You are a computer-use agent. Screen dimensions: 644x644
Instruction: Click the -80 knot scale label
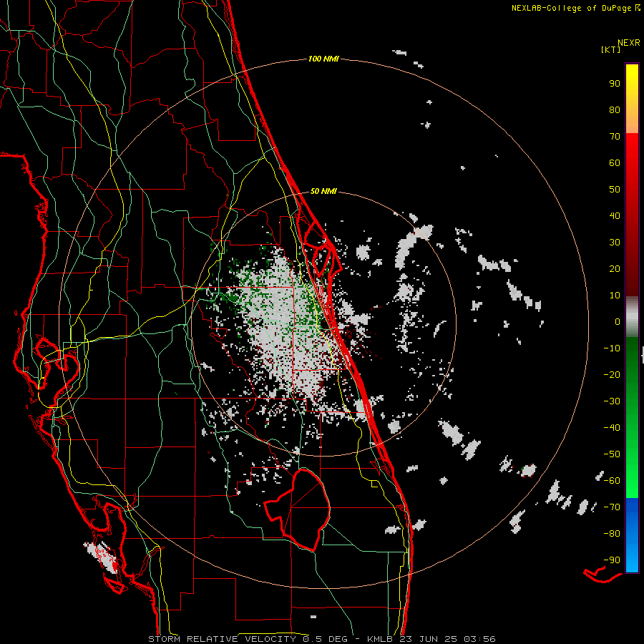coord(612,534)
